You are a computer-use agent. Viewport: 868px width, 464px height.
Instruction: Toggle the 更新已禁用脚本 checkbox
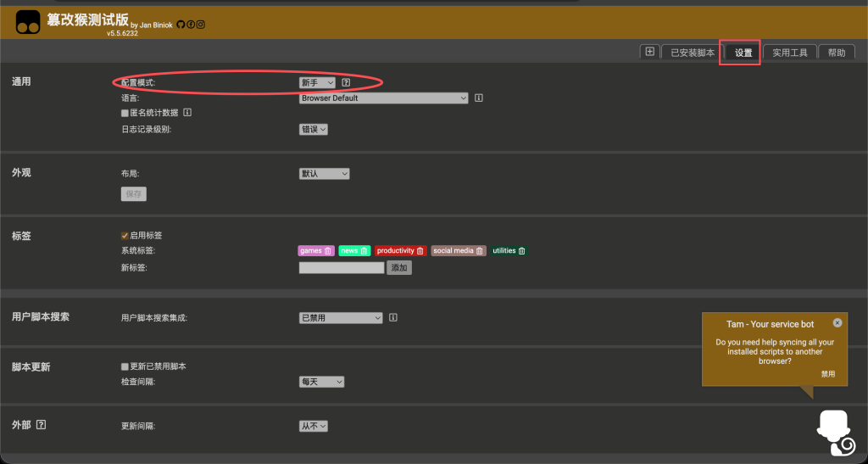click(x=125, y=366)
